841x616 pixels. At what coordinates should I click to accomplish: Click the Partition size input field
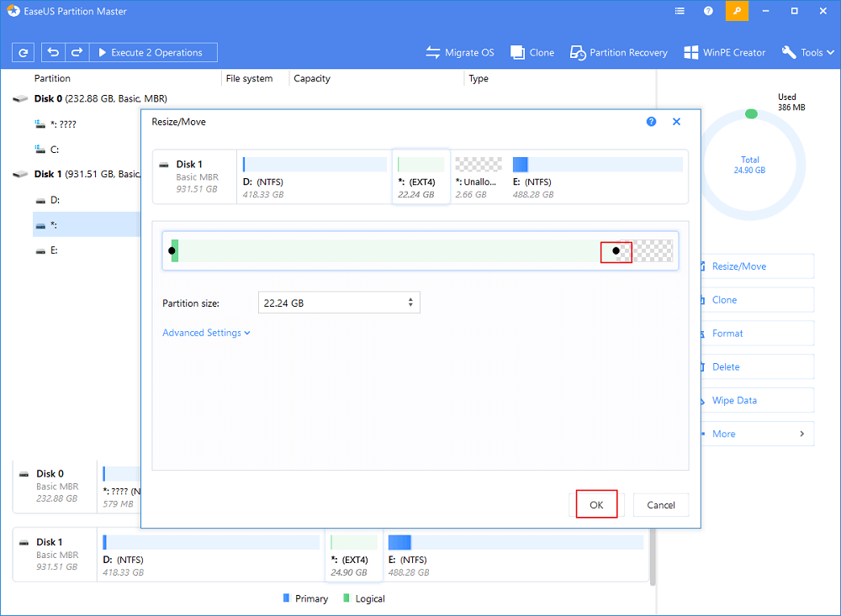(x=332, y=303)
